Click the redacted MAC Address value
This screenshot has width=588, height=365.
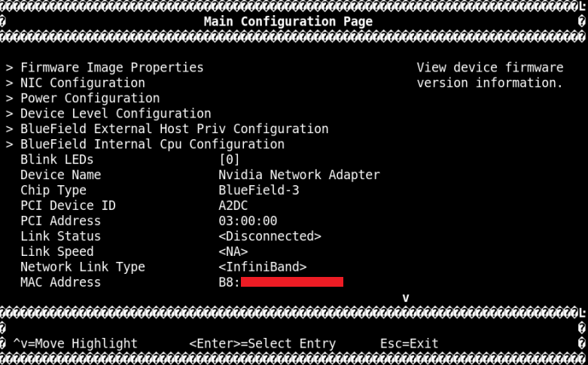click(x=291, y=282)
